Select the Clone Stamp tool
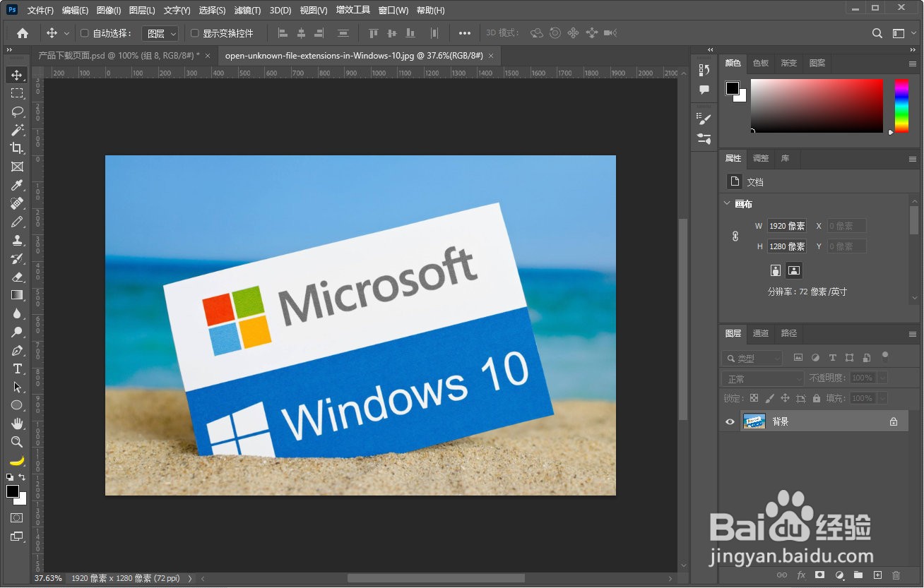This screenshot has height=588, width=924. pyautogui.click(x=17, y=240)
